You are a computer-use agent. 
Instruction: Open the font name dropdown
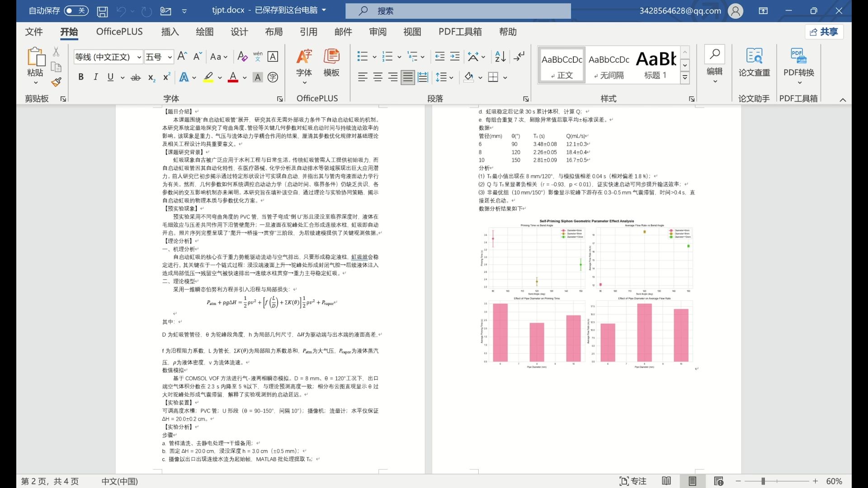point(139,57)
